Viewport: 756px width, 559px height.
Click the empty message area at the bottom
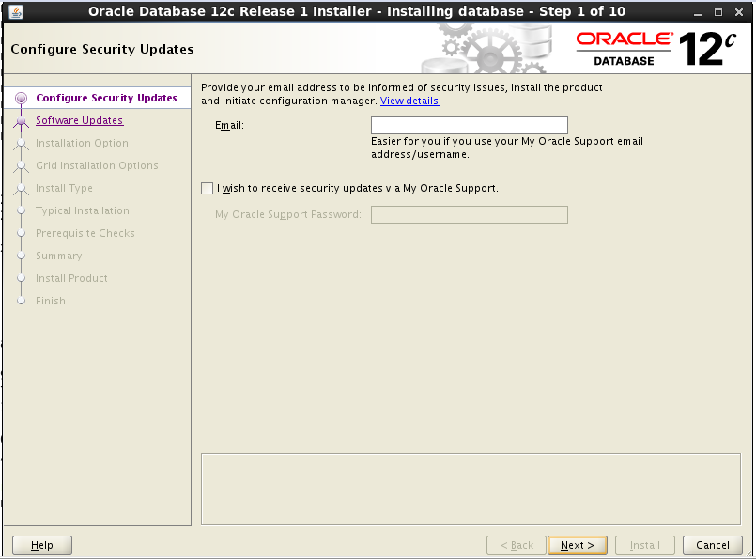coord(471,489)
